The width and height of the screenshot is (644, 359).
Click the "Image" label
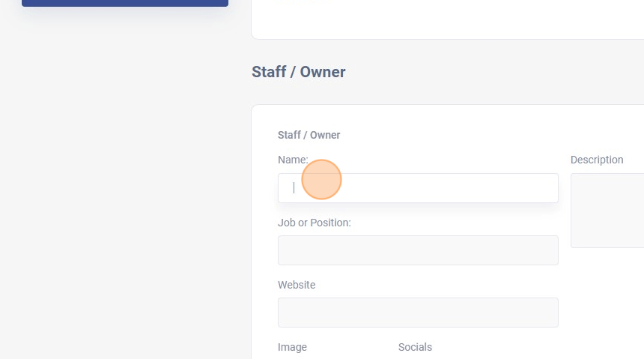292,347
